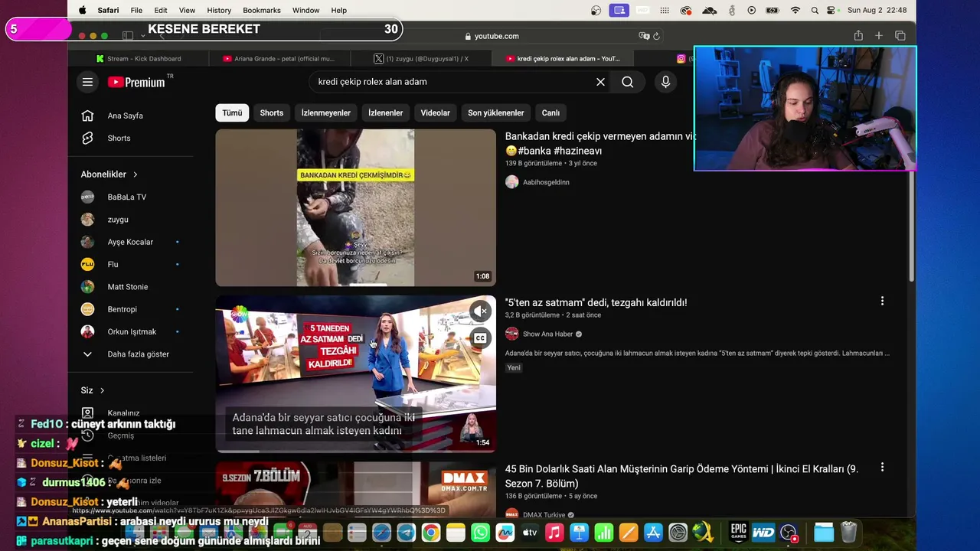
Task: Filter results by İzlenmeyenler chip
Action: [326, 112]
